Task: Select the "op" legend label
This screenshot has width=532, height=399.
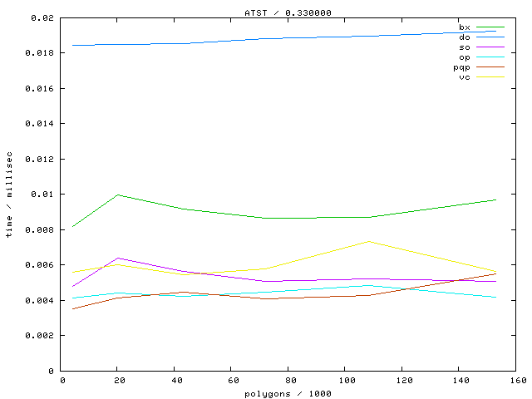Action: [464, 57]
